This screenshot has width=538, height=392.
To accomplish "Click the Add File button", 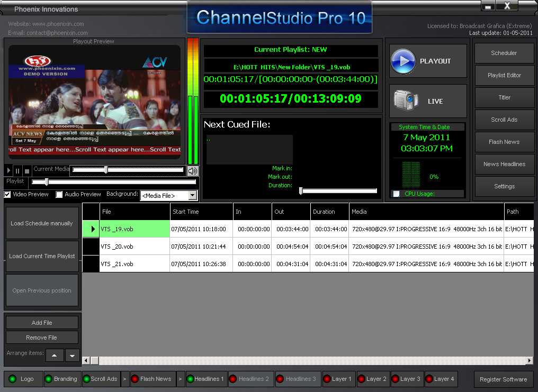I will pyautogui.click(x=42, y=323).
